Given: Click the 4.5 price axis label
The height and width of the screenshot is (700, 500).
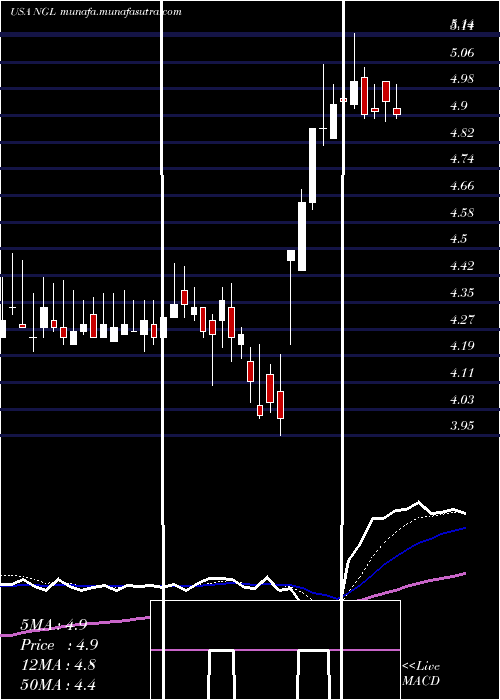Looking at the screenshot, I should [459, 239].
